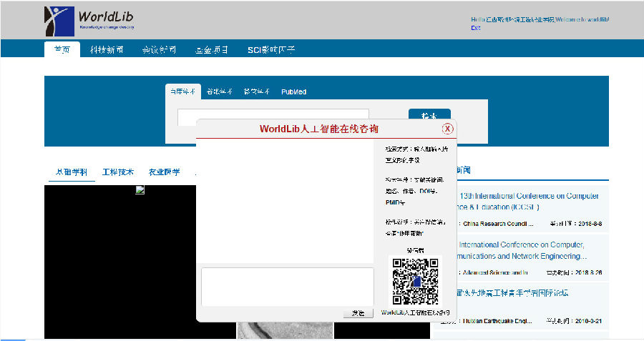Click the 2018-8-21 conference date
Screen dimensions: 644x341
coord(588,321)
